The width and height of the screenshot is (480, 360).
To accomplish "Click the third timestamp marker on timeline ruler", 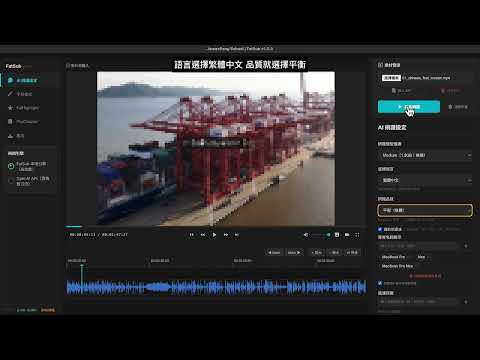I will pos(243,261).
